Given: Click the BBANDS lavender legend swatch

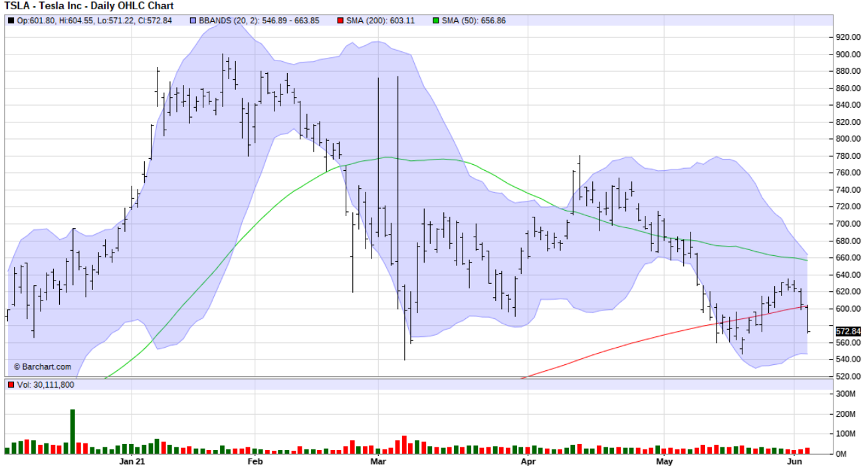Looking at the screenshot, I should (x=194, y=21).
